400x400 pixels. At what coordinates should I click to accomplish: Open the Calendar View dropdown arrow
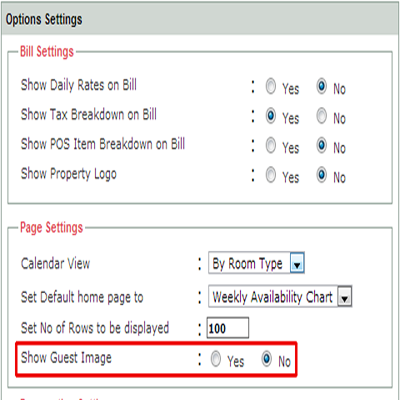(x=297, y=263)
